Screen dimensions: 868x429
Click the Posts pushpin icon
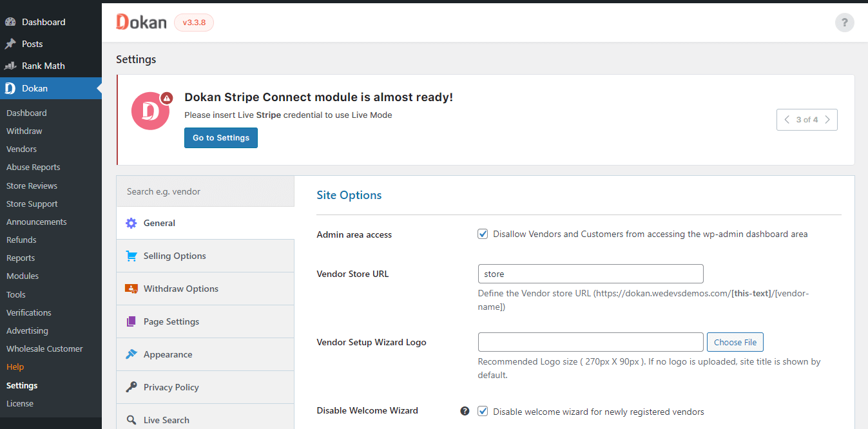[x=10, y=44]
